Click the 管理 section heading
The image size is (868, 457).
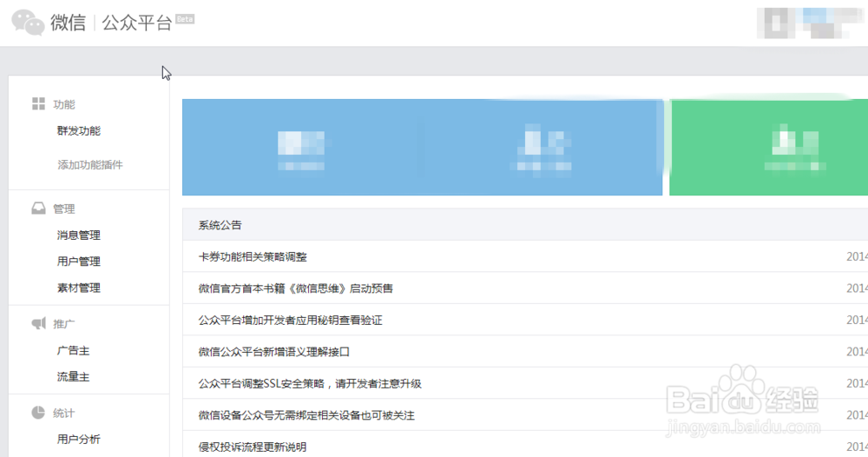tap(63, 209)
